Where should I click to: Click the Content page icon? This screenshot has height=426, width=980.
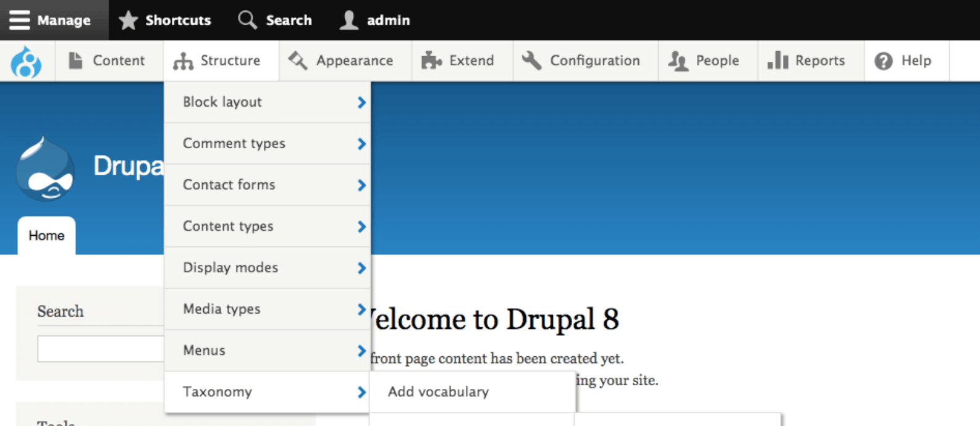pos(75,61)
